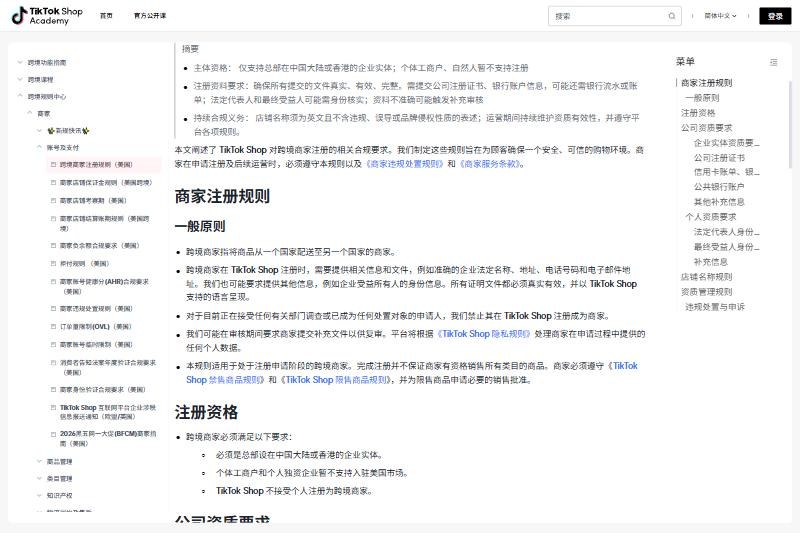Click document icon beside 商家店铺保证金规则
Screen dimensions: 800x533
click(x=54, y=183)
